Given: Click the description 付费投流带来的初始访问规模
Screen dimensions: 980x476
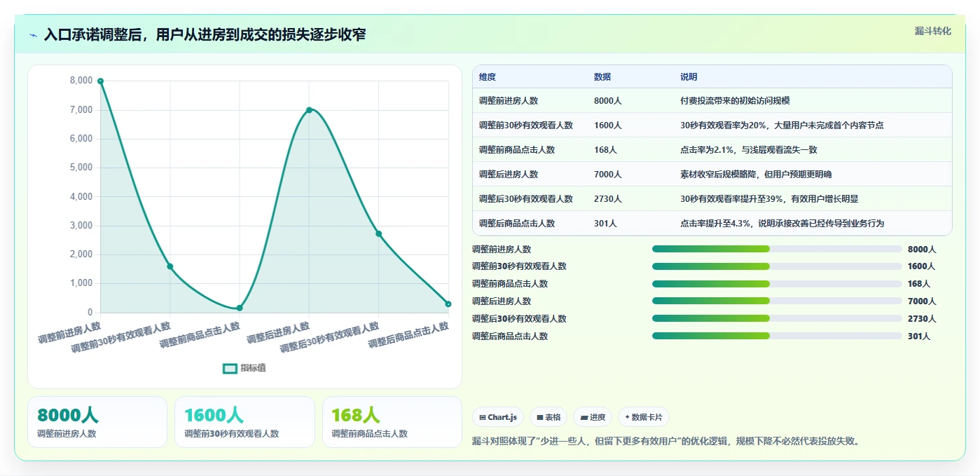Looking at the screenshot, I should pos(735,101).
